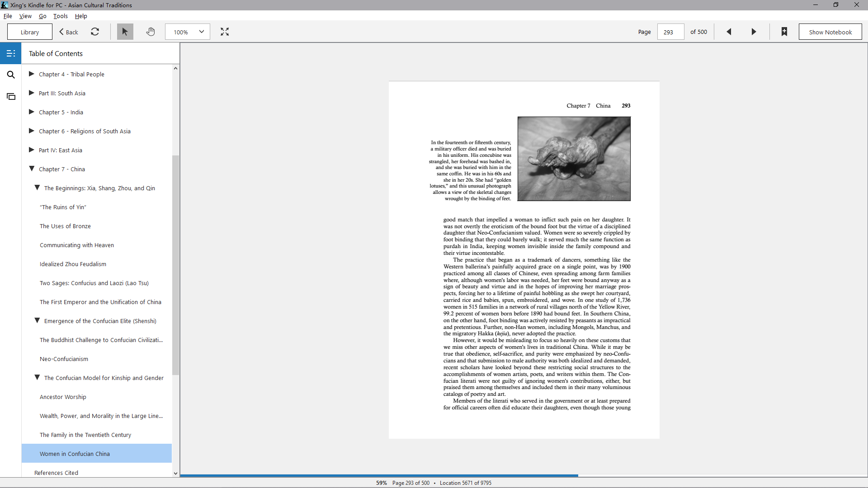The width and height of the screenshot is (868, 488).
Task: Select Women in Confucian China entry
Action: tap(97, 453)
